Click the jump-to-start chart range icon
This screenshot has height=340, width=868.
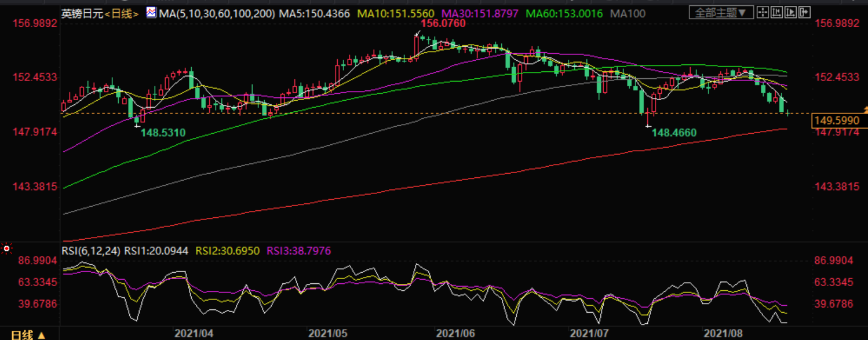(777, 12)
